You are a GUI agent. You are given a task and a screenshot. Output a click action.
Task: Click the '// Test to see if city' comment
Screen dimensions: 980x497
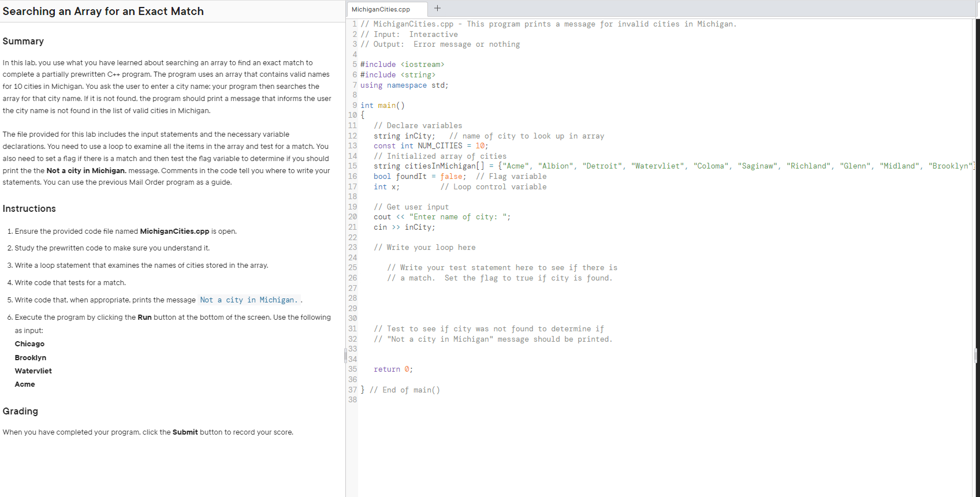point(489,329)
